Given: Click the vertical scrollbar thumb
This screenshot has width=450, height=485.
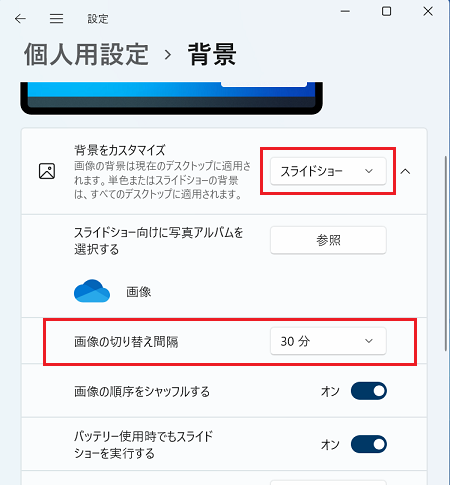Looking at the screenshot, I should pyautogui.click(x=446, y=253).
